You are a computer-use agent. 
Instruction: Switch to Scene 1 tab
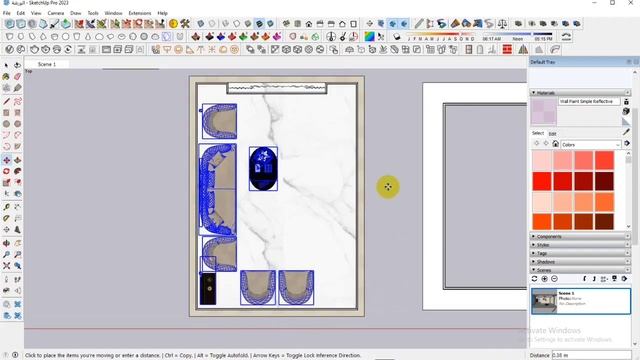(x=47, y=64)
